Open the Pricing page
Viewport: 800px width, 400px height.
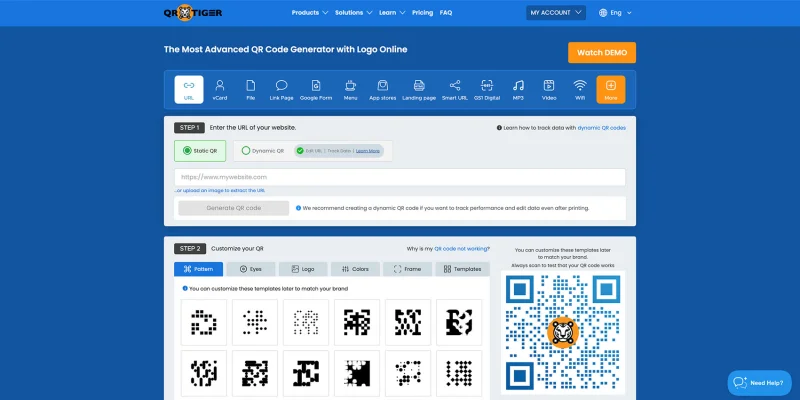point(422,13)
